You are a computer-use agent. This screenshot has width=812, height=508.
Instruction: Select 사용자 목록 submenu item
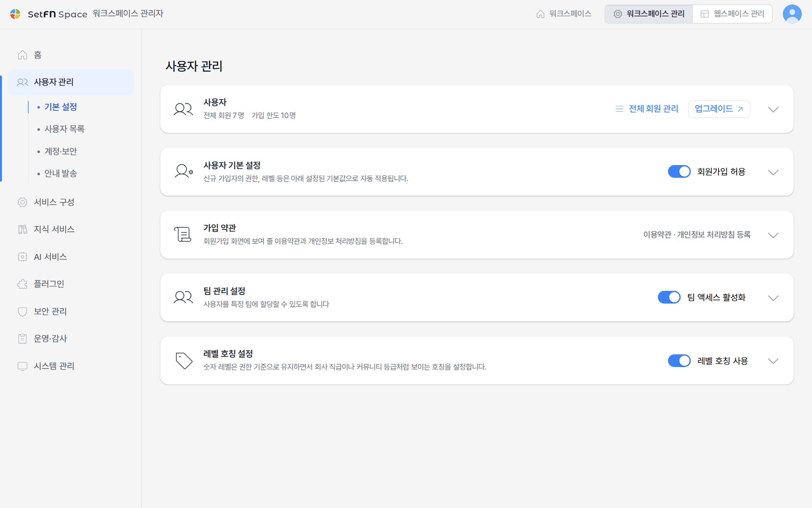[x=64, y=129]
